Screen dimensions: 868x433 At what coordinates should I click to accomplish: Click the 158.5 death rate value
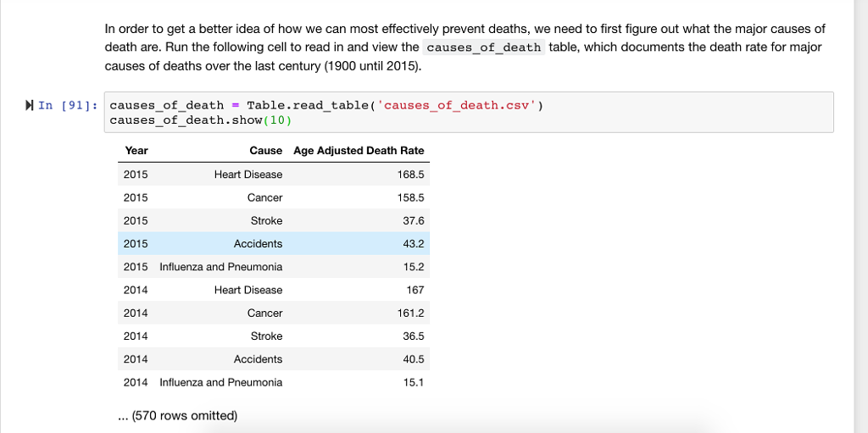click(x=411, y=197)
